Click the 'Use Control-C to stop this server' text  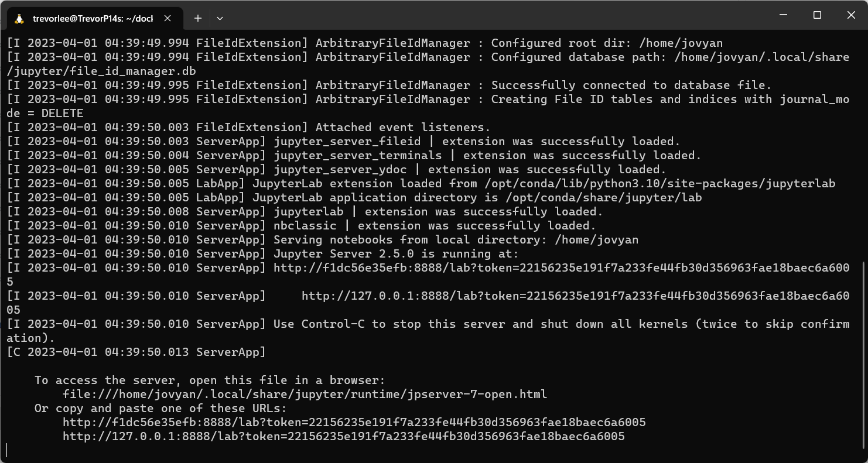410,324
